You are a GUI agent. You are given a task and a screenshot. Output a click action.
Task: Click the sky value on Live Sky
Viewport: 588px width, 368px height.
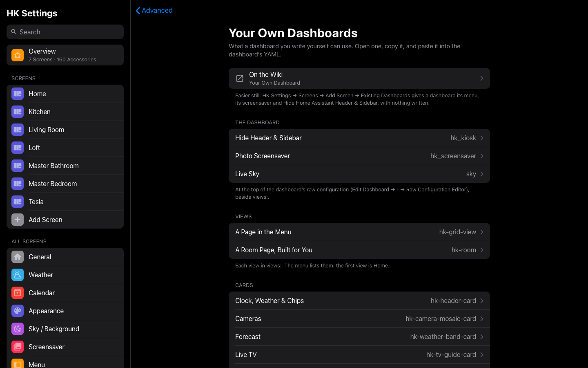coord(471,174)
